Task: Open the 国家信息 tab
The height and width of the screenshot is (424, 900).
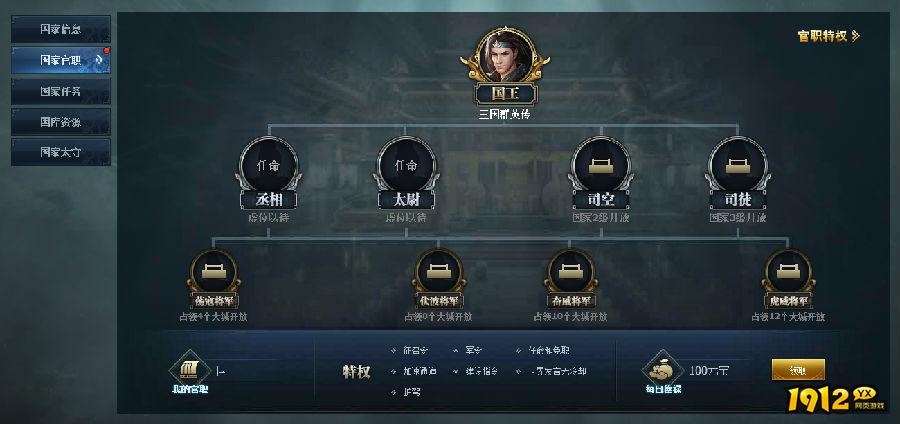Action: pyautogui.click(x=61, y=29)
